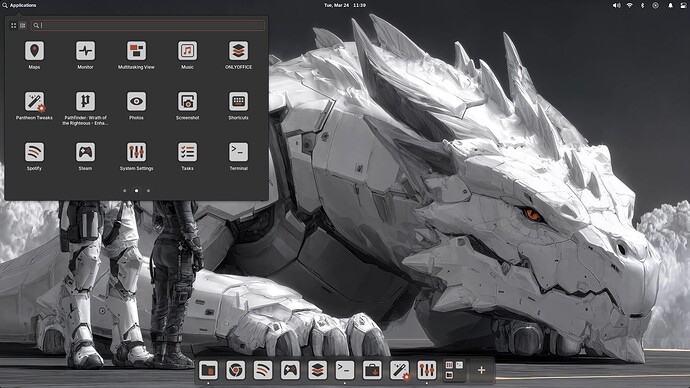This screenshot has width=690, height=388.
Task: Open Steam in the Applications menu grid
Action: pos(85,156)
